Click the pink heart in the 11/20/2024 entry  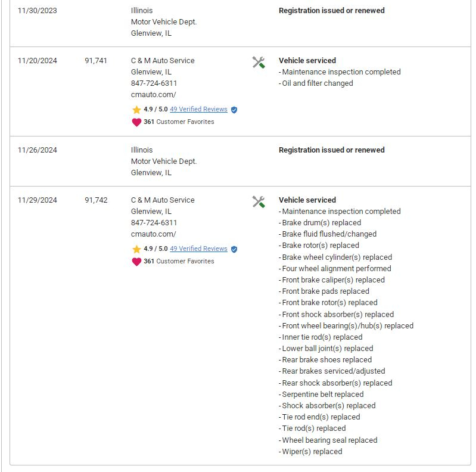[136, 122]
